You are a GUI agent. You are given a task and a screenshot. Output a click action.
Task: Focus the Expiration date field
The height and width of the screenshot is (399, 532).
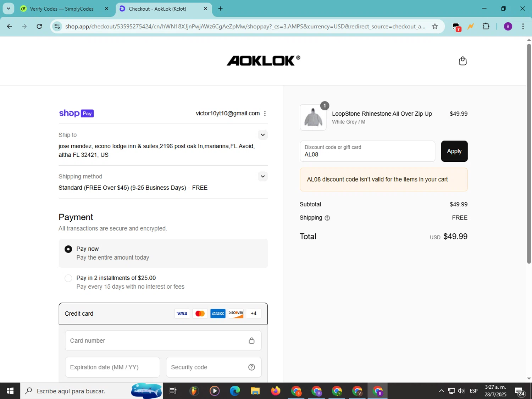[112, 367]
